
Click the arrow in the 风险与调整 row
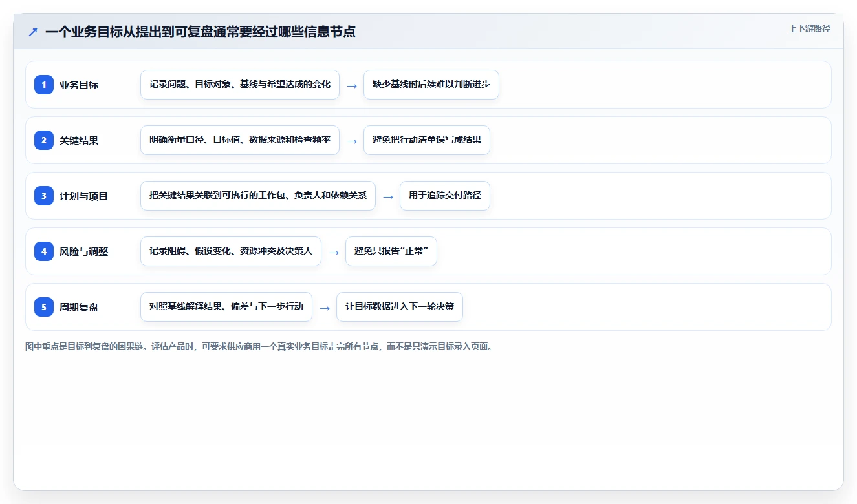(333, 252)
